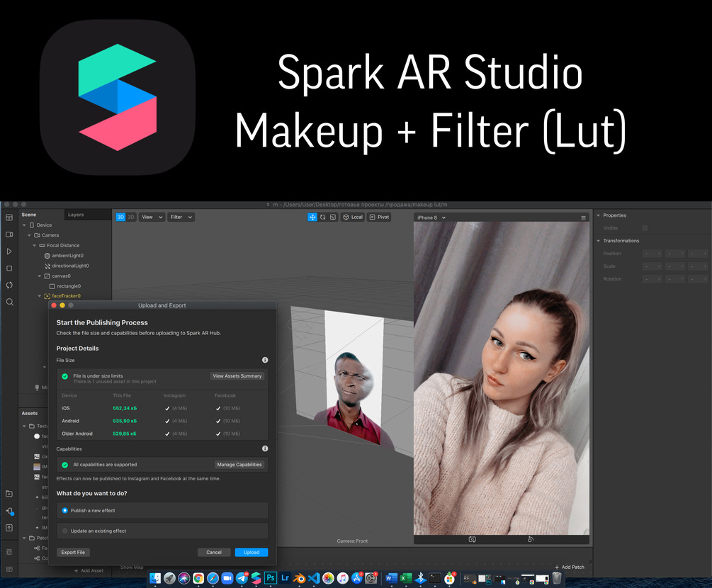
Task: Click Manage Capabilities button
Action: tap(239, 465)
